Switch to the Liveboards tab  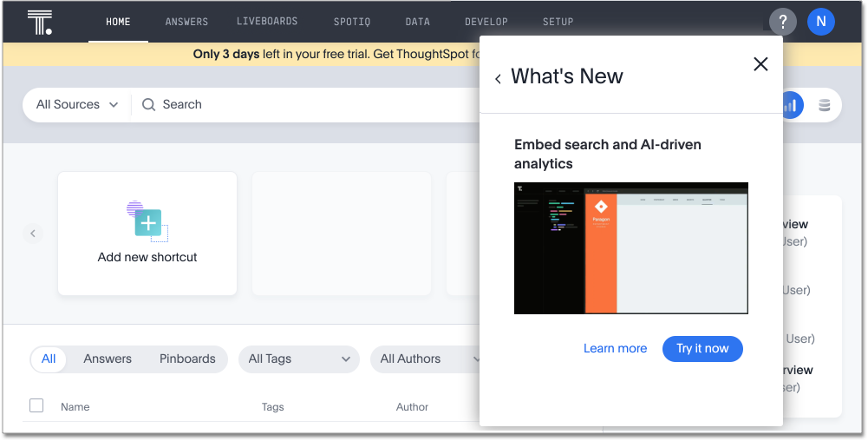[267, 22]
